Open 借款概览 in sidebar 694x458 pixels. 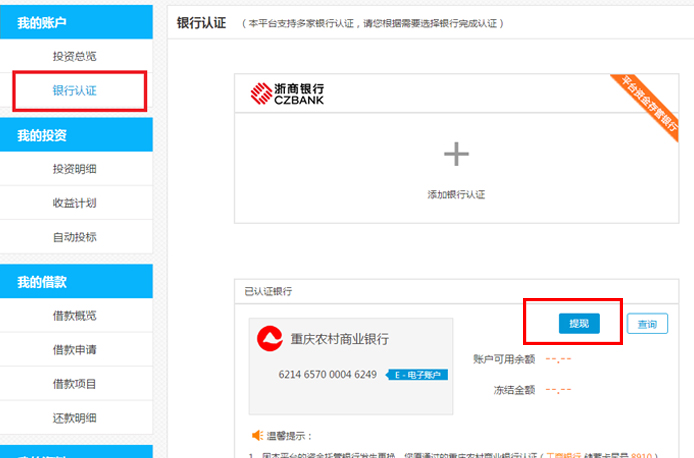(74, 316)
